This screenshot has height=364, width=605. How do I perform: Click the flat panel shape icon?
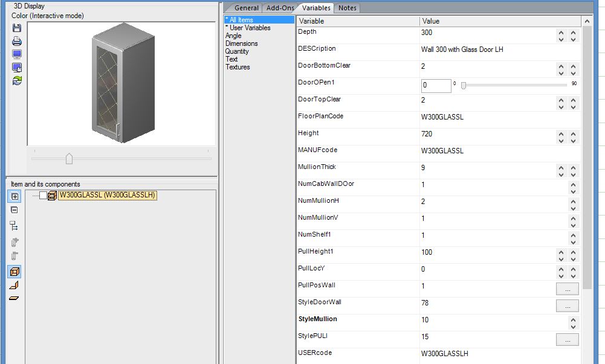15,298
